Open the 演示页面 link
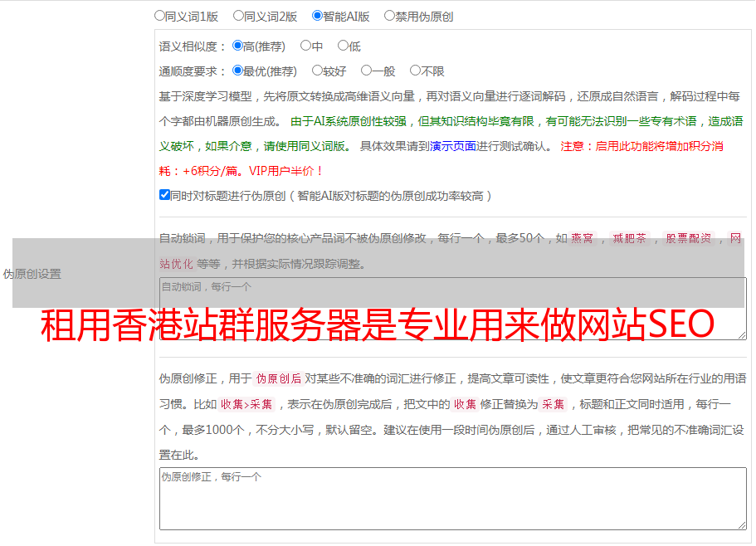 pos(453,146)
